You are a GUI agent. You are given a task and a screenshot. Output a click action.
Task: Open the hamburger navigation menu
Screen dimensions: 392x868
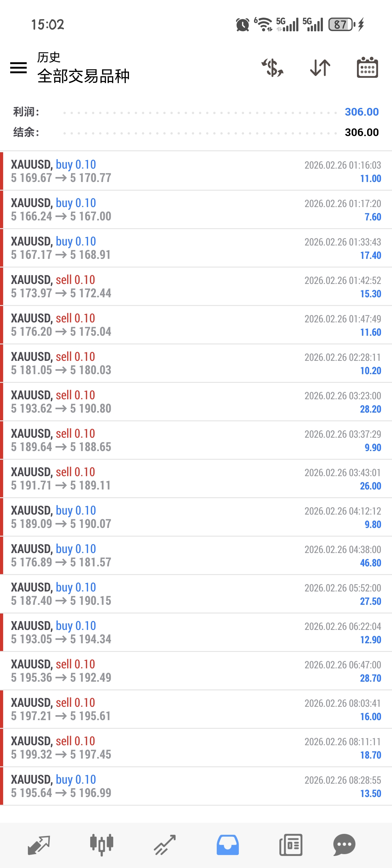click(x=19, y=68)
